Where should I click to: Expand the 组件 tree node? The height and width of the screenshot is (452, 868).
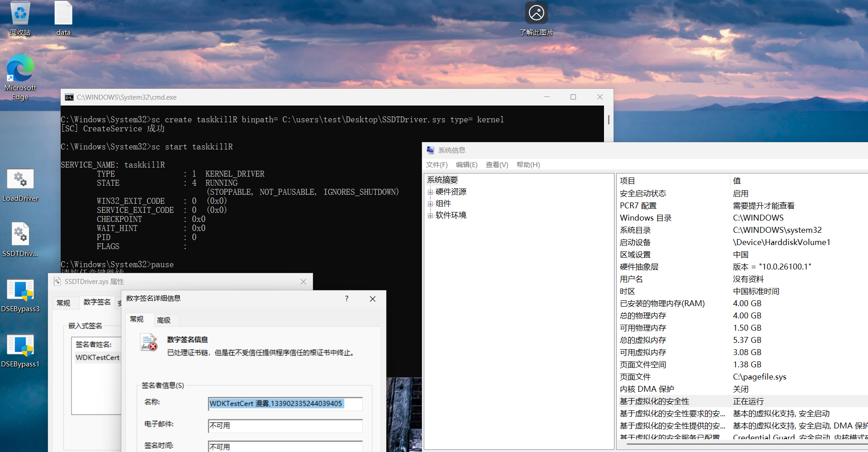[430, 203]
